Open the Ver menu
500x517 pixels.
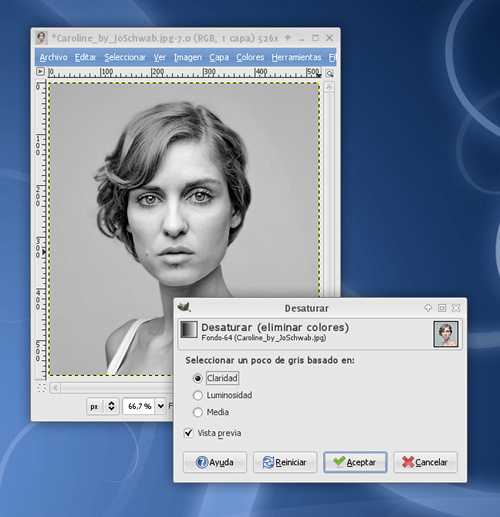pos(160,57)
